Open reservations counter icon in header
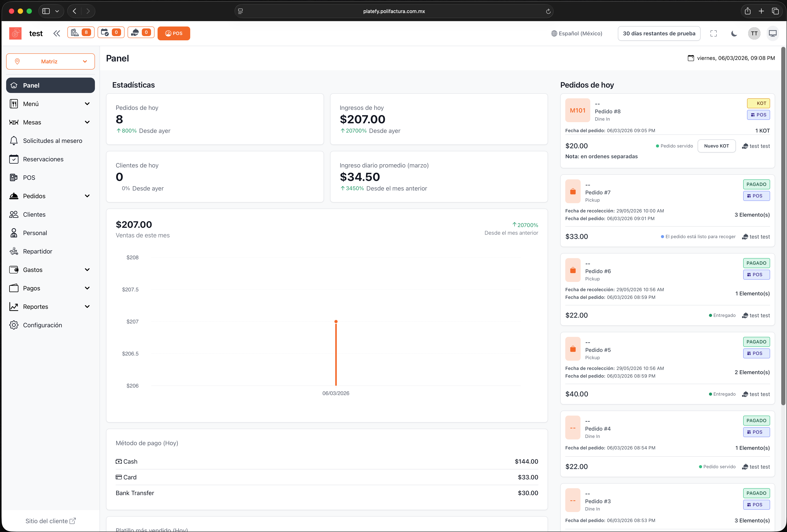The height and width of the screenshot is (532, 787). pyautogui.click(x=111, y=32)
